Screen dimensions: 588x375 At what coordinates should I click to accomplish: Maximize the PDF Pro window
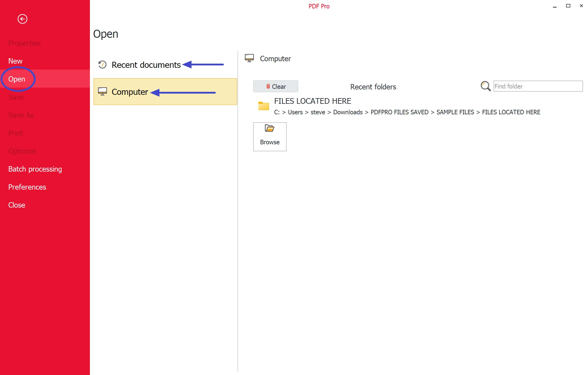click(568, 6)
